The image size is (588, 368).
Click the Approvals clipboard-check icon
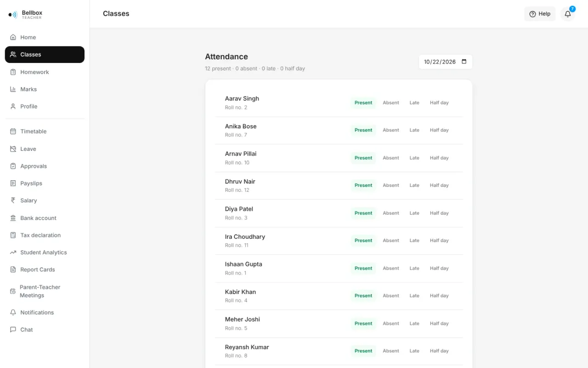point(13,166)
